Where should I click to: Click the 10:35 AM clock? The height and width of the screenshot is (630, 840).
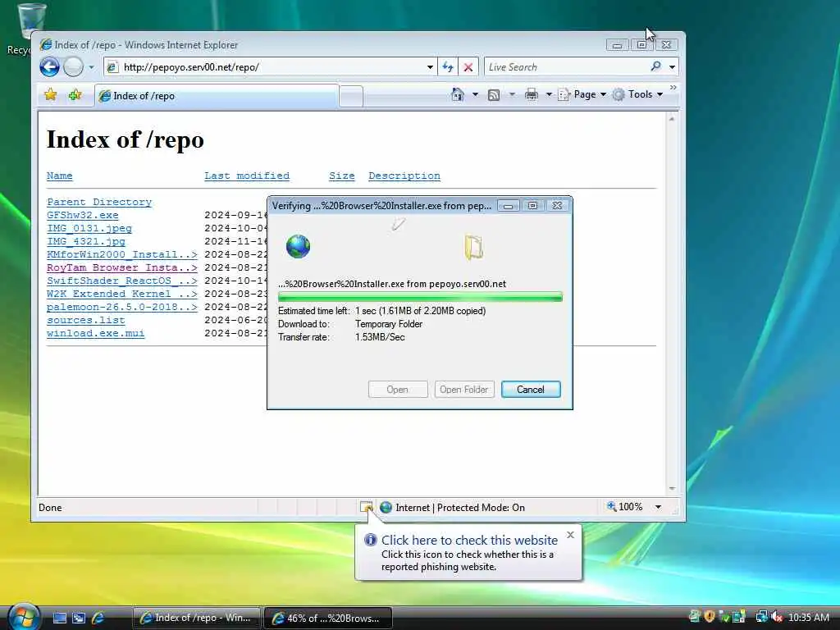click(809, 617)
